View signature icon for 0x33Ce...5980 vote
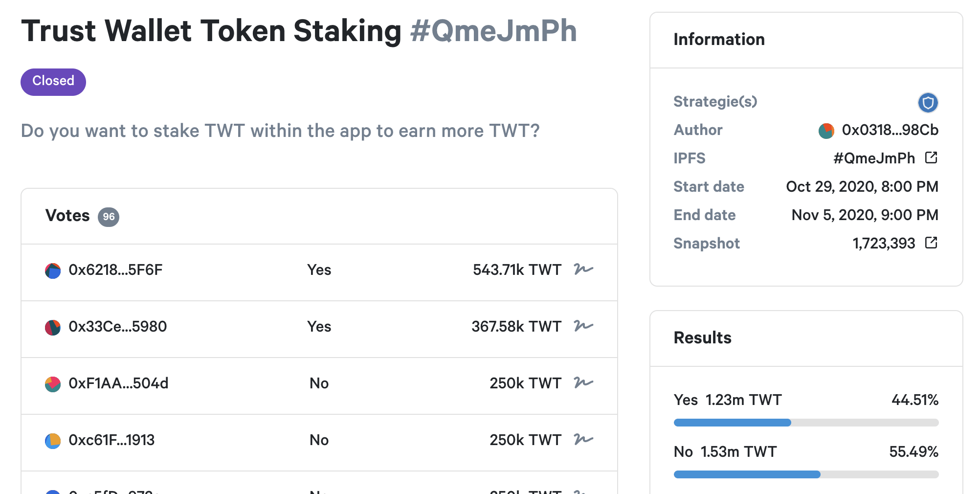The width and height of the screenshot is (980, 494). 583,326
